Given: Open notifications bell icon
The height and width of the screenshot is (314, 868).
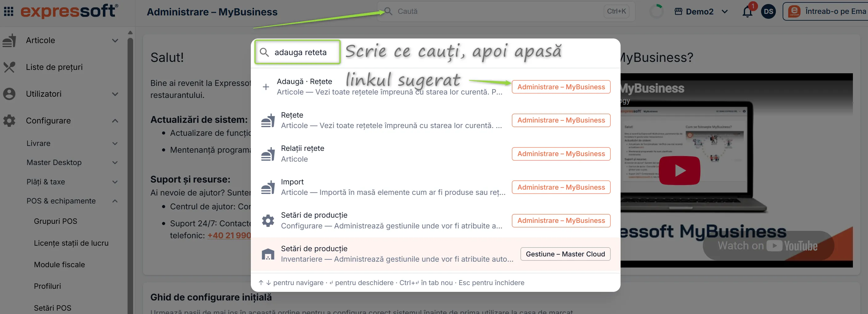Looking at the screenshot, I should coord(747,12).
